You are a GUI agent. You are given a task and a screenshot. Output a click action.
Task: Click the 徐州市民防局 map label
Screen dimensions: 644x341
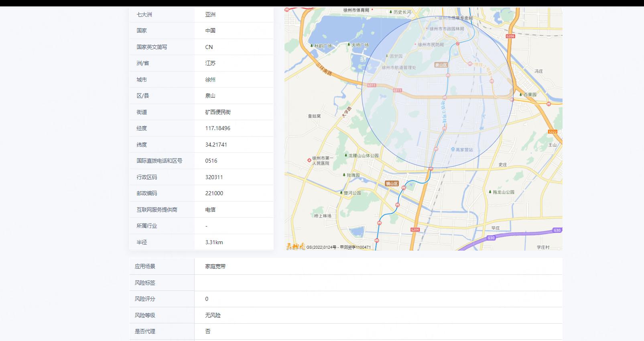[431, 45]
